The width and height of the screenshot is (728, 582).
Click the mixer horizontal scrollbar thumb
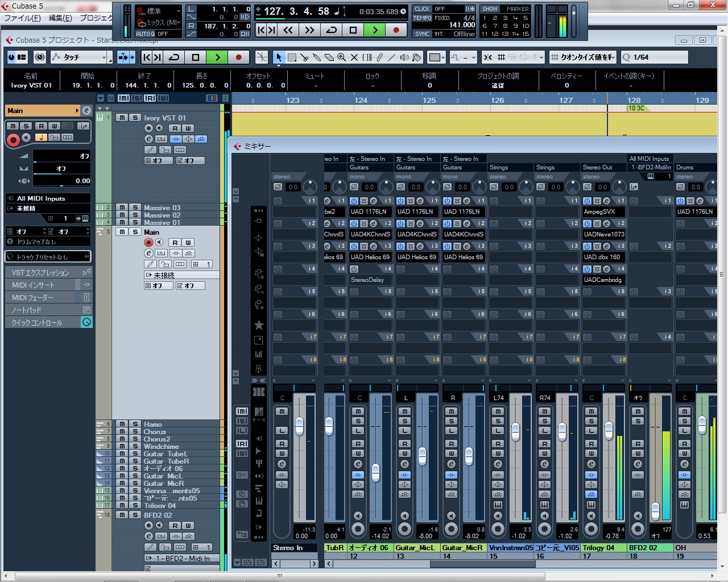482,564
